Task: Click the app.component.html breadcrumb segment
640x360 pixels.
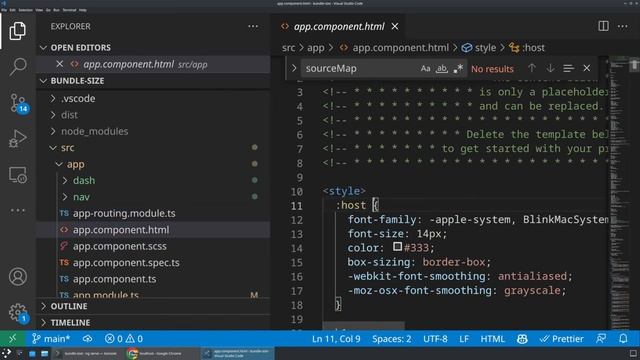Action: point(400,48)
